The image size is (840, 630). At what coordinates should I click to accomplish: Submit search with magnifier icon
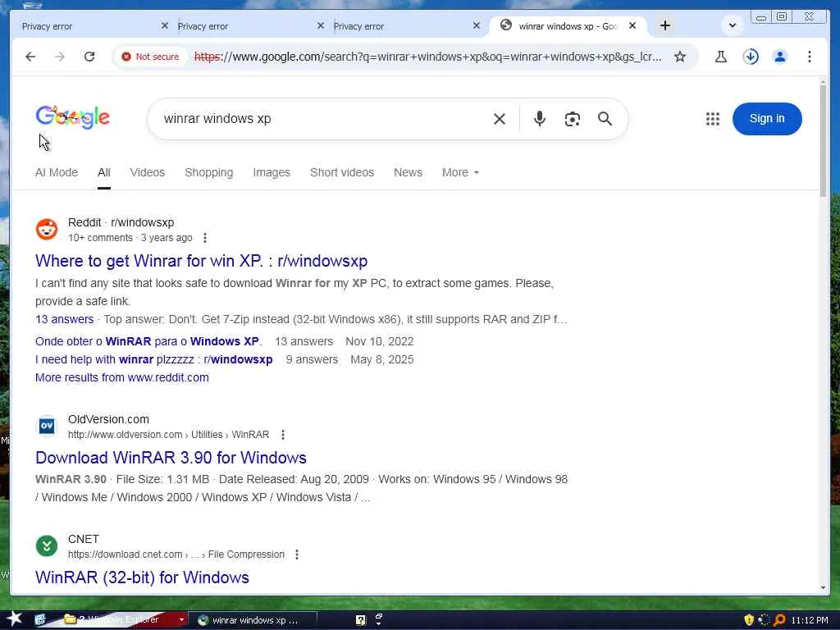(605, 119)
